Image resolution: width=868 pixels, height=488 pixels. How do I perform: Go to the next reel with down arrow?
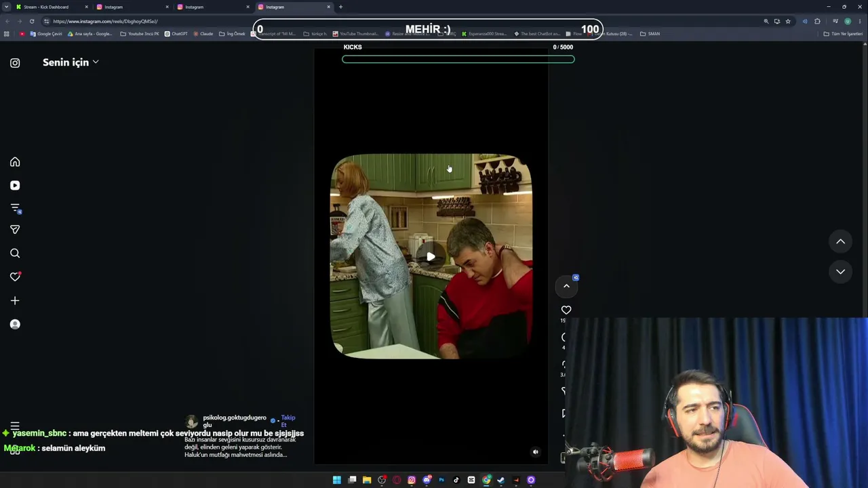pyautogui.click(x=840, y=272)
